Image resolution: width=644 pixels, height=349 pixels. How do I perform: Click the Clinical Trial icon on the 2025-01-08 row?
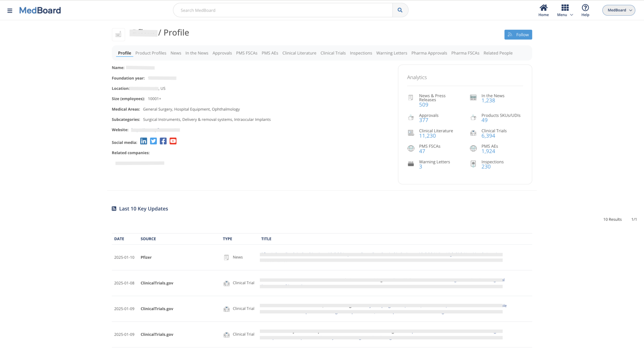coord(226,283)
